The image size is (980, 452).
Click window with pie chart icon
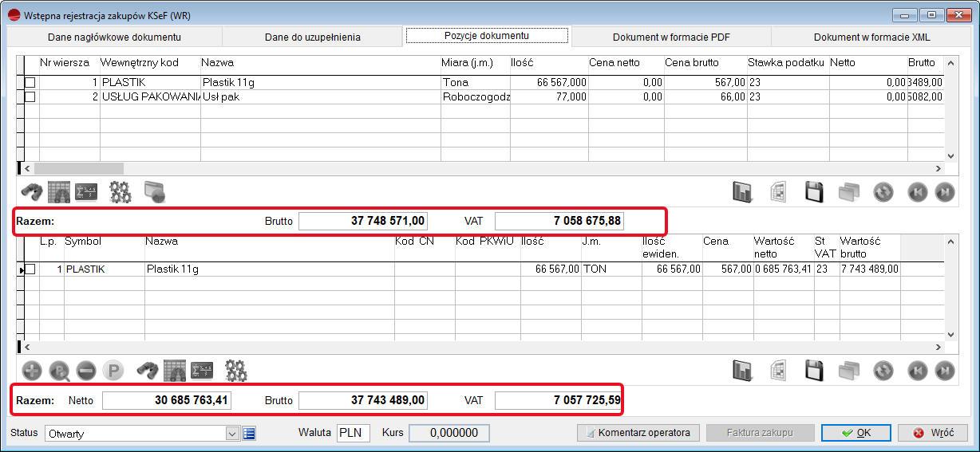pos(154,191)
